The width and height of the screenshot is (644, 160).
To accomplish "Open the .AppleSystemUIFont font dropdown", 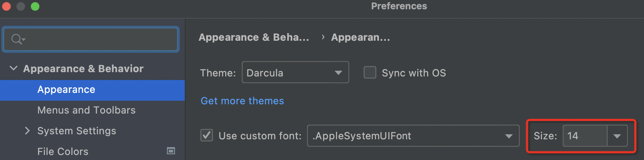I will click(x=413, y=136).
